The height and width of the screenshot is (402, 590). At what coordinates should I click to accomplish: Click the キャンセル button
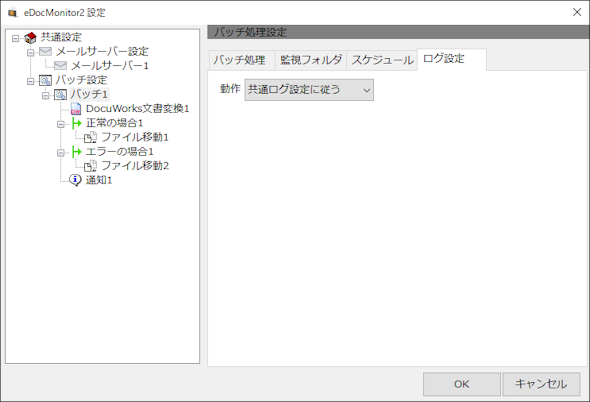[541, 384]
